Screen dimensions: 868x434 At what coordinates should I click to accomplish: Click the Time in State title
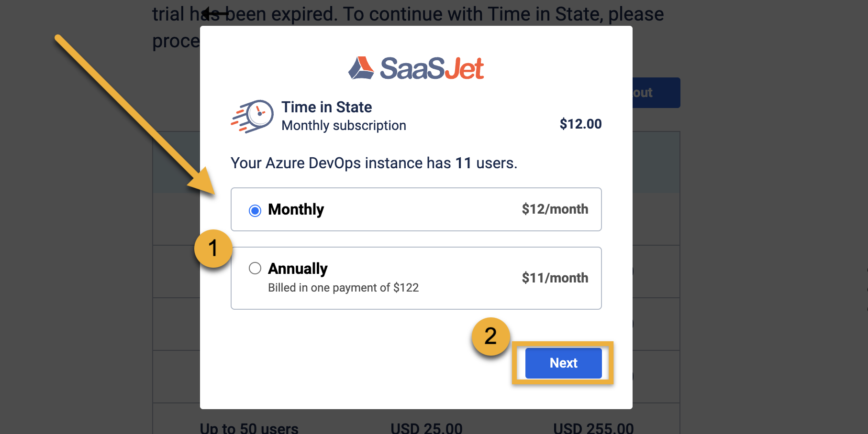pos(326,107)
